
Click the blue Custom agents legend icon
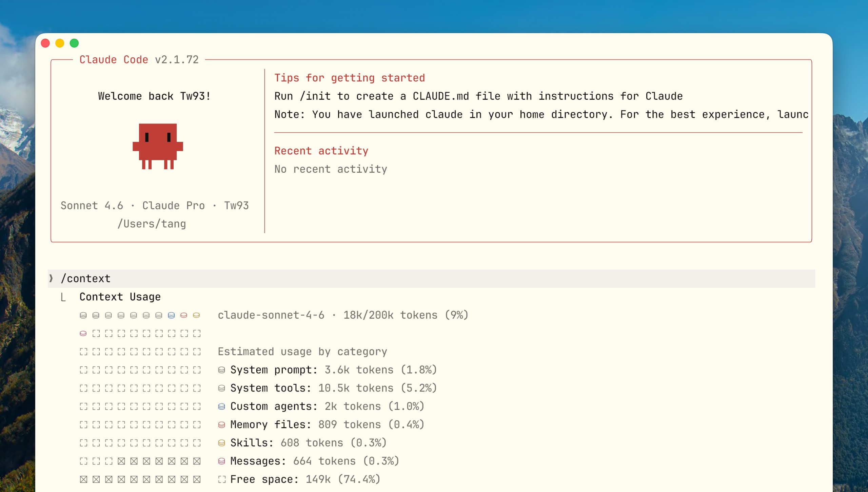tap(221, 406)
